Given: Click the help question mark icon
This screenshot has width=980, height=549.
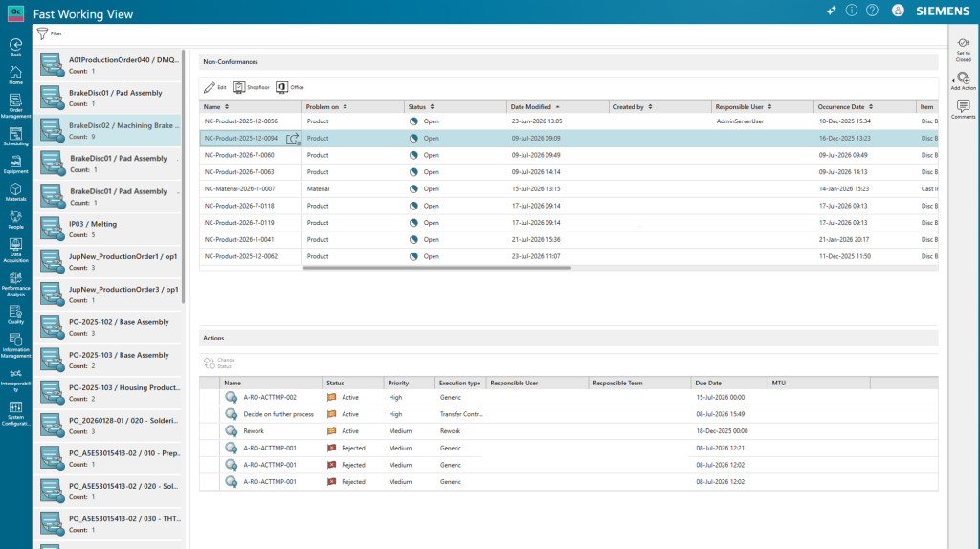Looking at the screenshot, I should coord(872,11).
